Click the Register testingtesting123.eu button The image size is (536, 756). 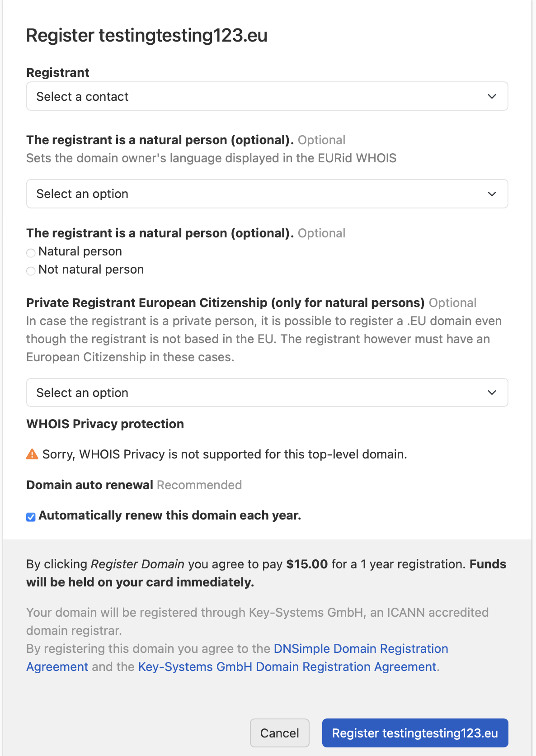click(x=415, y=732)
